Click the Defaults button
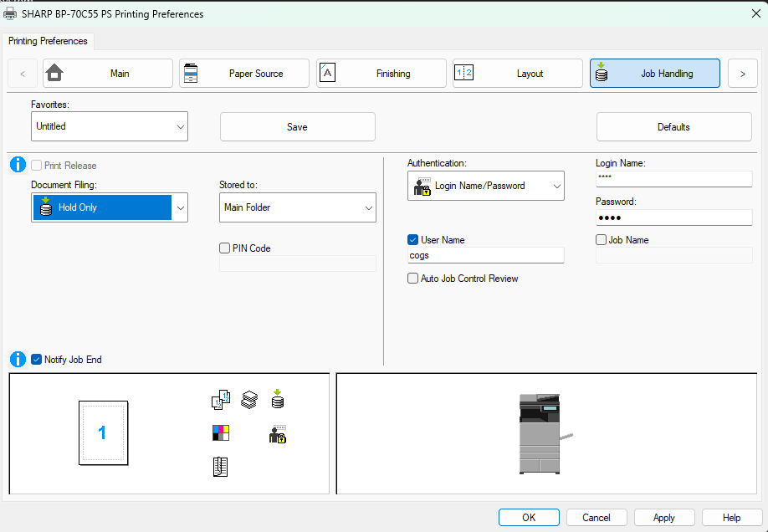768x532 pixels. (x=673, y=125)
